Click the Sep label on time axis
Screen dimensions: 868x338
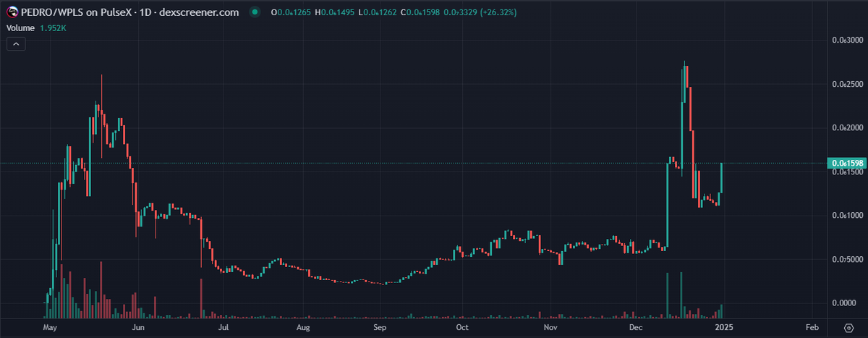pos(381,328)
